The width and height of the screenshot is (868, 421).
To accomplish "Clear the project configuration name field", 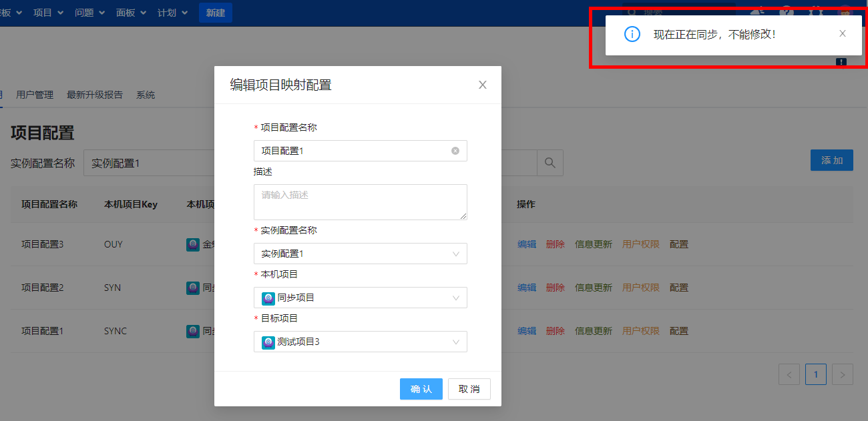I will [455, 151].
